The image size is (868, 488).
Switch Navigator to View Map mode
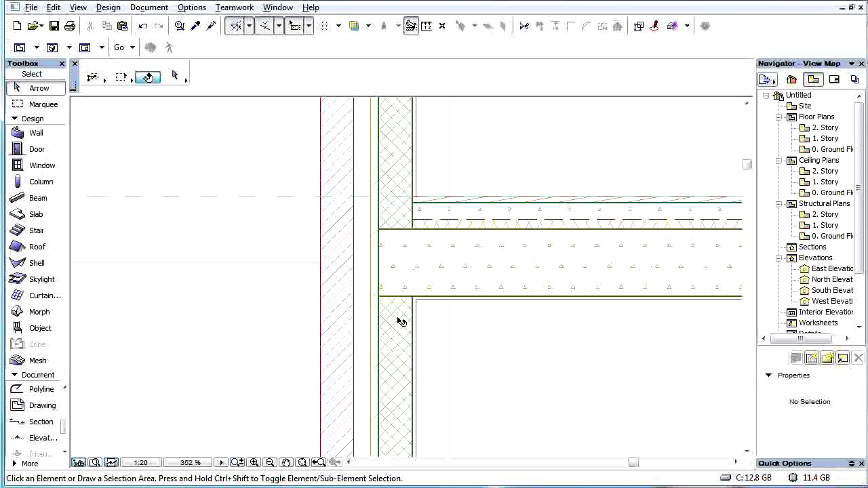click(x=813, y=79)
